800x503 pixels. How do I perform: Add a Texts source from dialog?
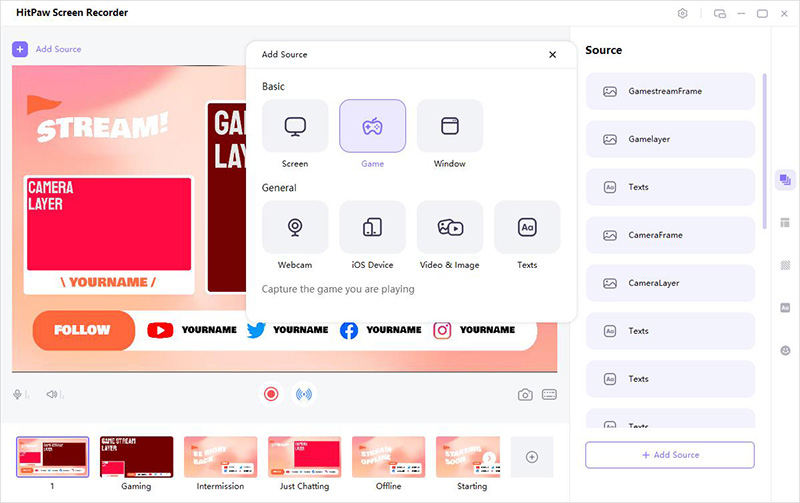pos(527,228)
